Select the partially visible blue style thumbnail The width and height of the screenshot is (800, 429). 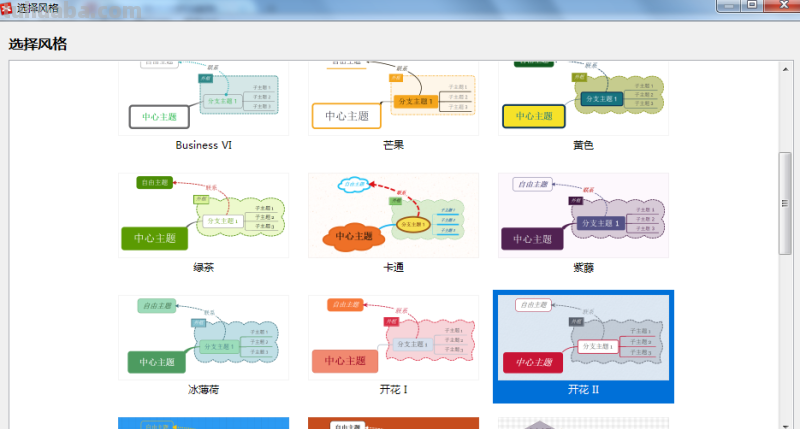(x=204, y=423)
